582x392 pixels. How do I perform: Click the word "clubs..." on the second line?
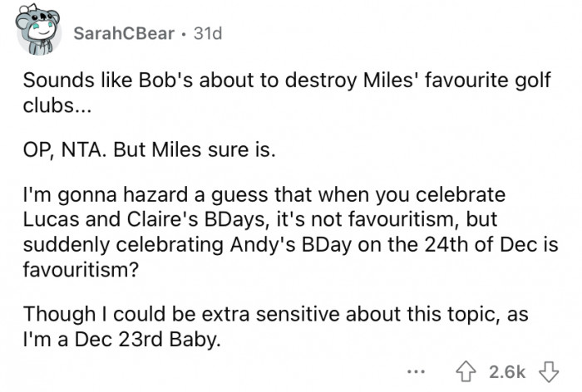point(49,105)
